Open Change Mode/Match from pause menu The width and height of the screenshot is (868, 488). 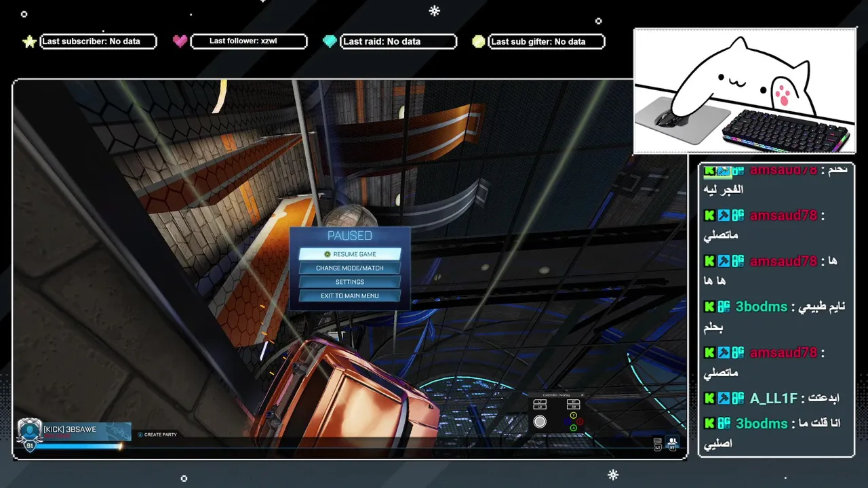pos(350,268)
